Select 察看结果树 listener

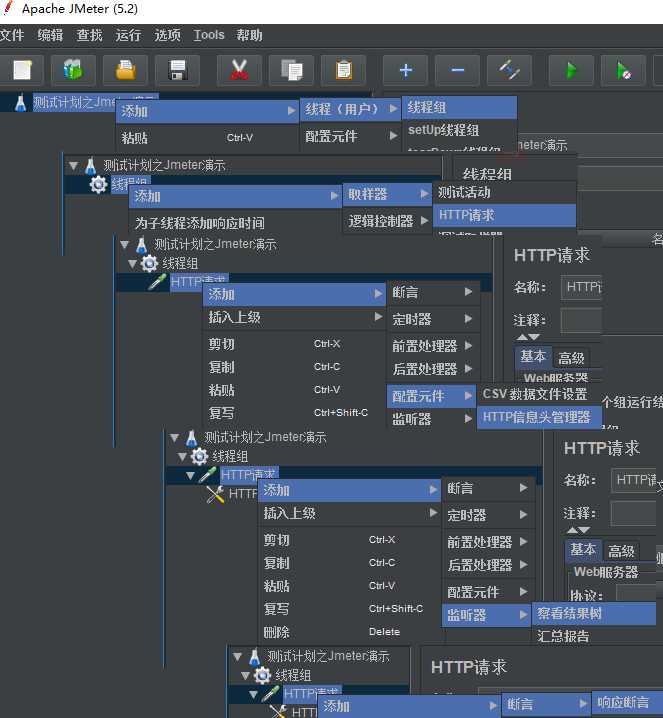(x=594, y=614)
